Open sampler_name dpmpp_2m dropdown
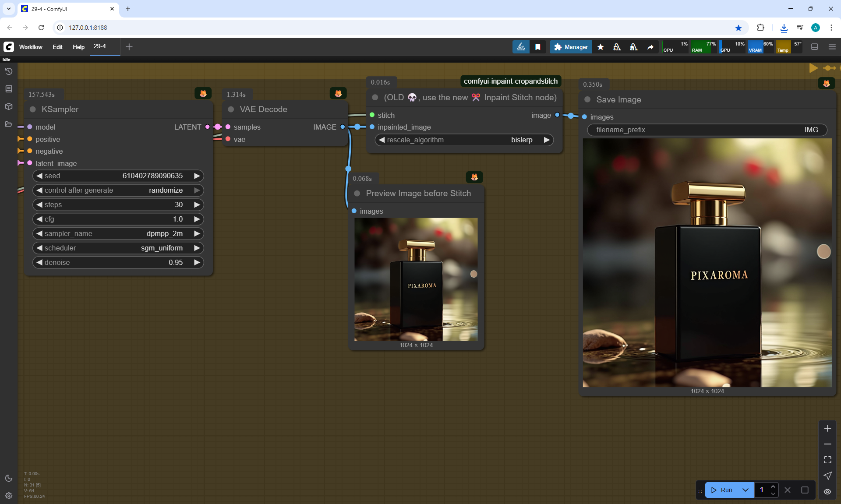Viewport: 841px width, 504px height. coord(118,233)
